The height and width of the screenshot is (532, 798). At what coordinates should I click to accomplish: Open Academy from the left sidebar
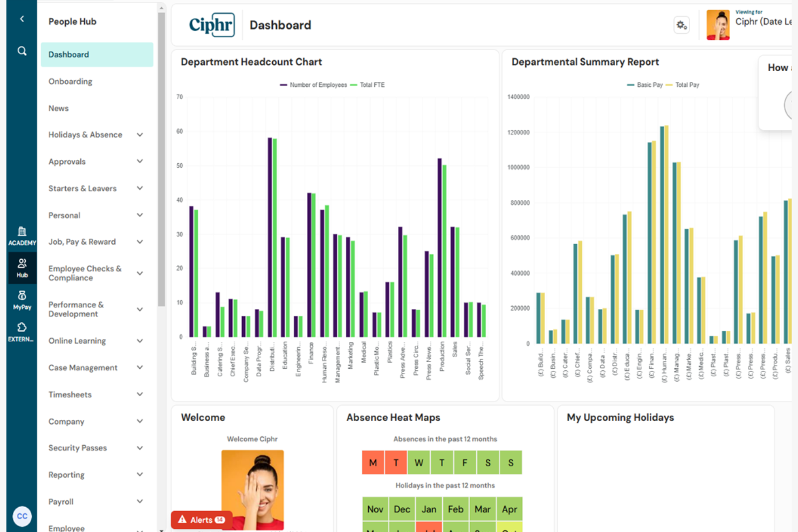coord(22,234)
